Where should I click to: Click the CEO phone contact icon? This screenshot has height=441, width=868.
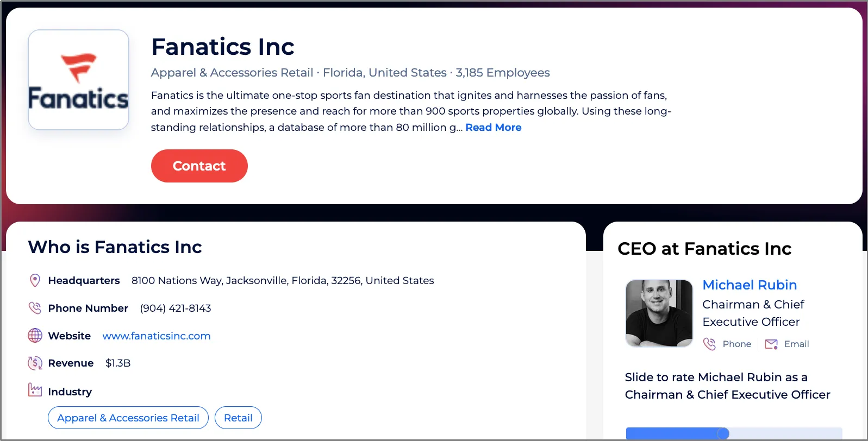709,344
